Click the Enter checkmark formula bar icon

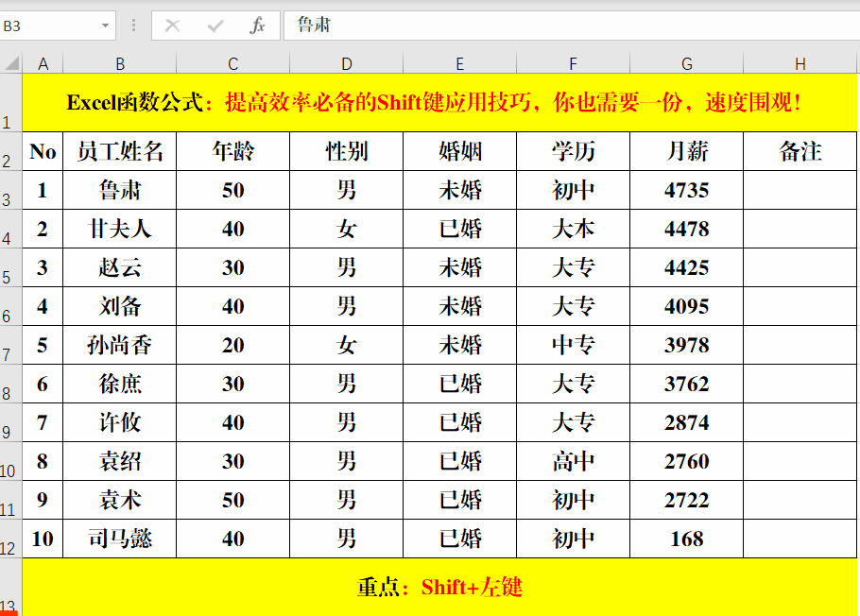215,26
